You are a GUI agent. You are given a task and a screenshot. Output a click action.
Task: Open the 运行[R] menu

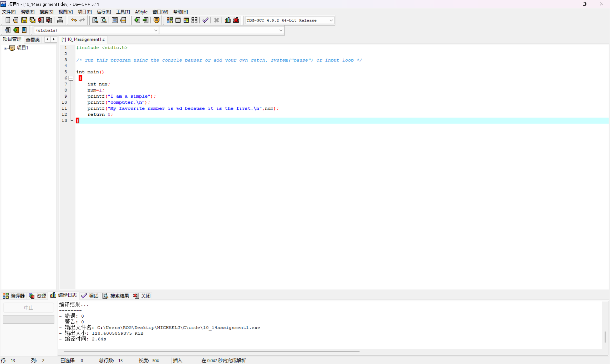coord(104,12)
